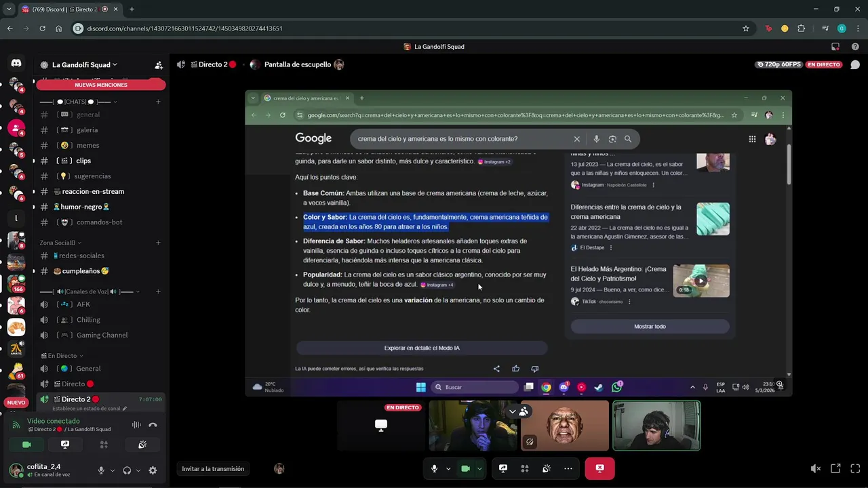868x488 pixels.
Task: Open more options ellipsis in call bar
Action: pyautogui.click(x=568, y=468)
